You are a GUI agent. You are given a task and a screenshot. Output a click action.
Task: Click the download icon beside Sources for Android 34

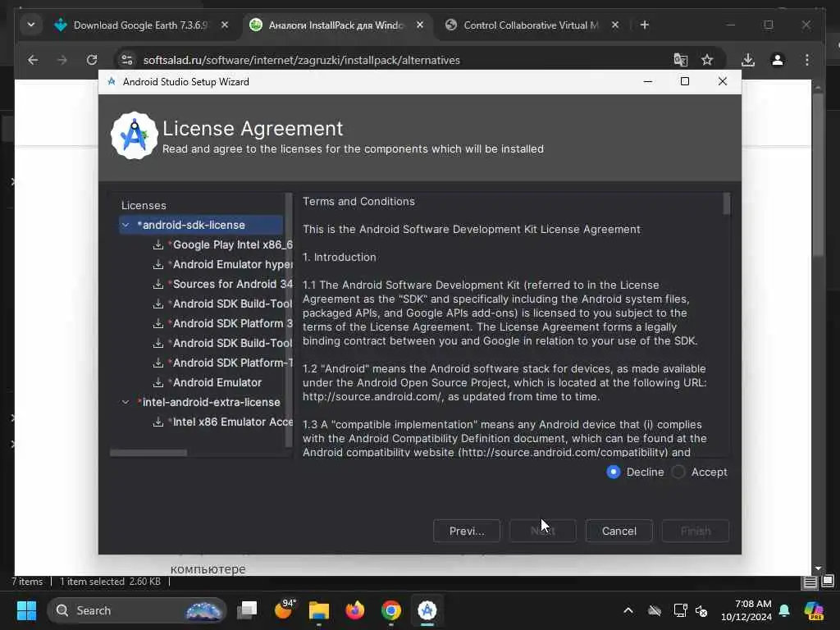click(x=158, y=285)
